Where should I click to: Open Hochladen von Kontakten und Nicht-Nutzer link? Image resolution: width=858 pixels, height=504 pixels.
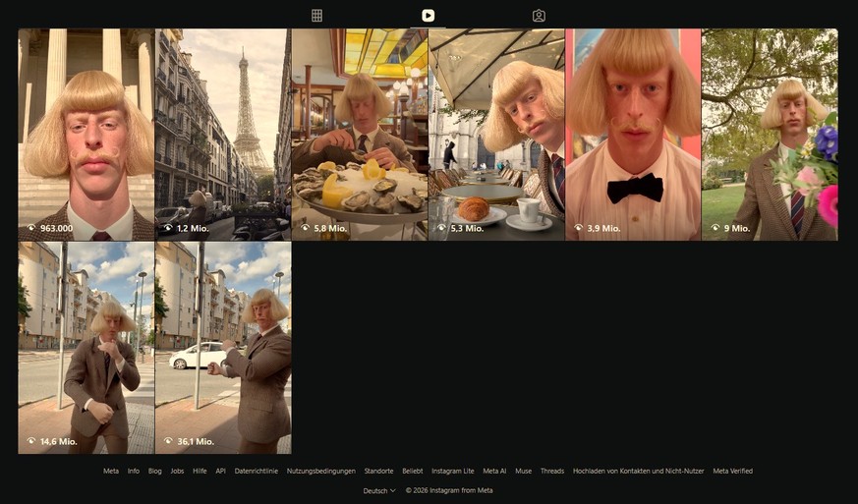coord(639,471)
